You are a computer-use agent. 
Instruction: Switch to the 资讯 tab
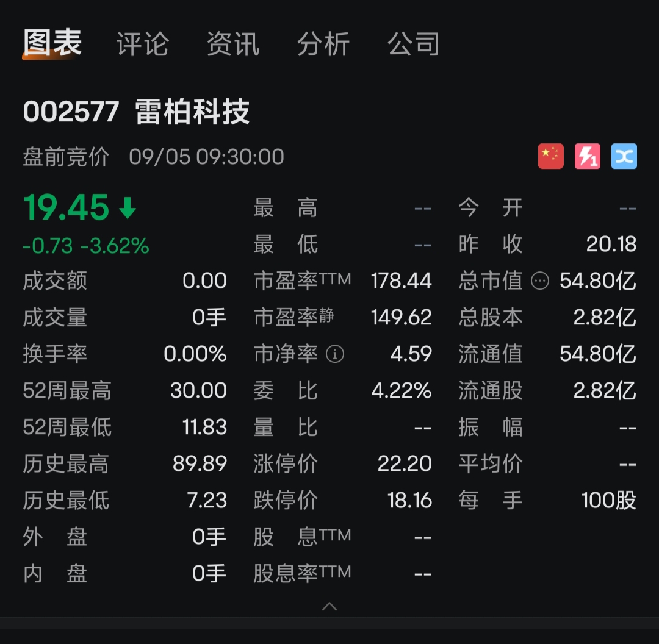[233, 44]
